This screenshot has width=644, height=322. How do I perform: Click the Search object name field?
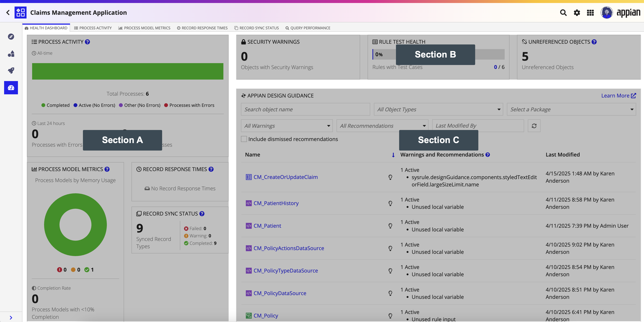[305, 109]
